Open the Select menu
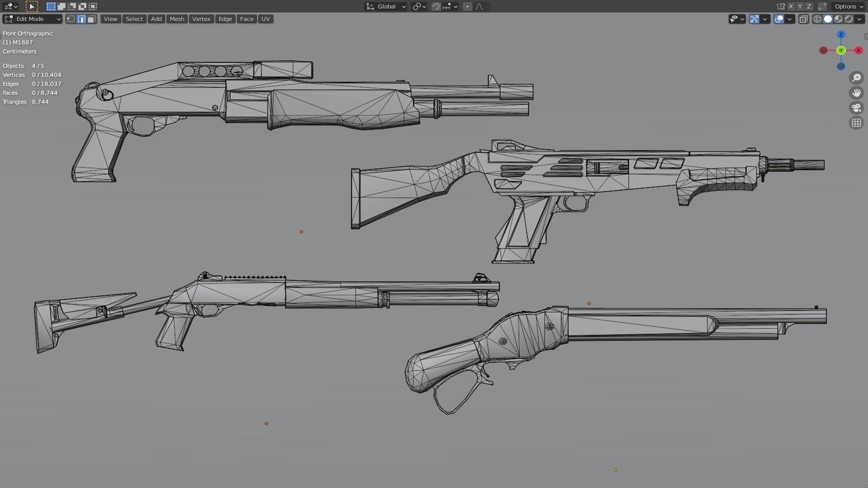The width and height of the screenshot is (868, 488). [134, 19]
